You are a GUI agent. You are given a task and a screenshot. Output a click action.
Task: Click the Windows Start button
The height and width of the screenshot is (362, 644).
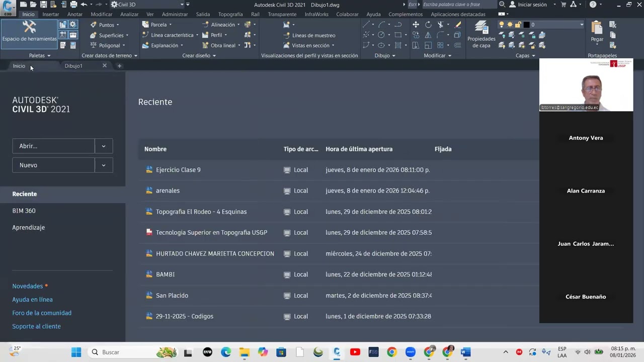click(x=76, y=352)
